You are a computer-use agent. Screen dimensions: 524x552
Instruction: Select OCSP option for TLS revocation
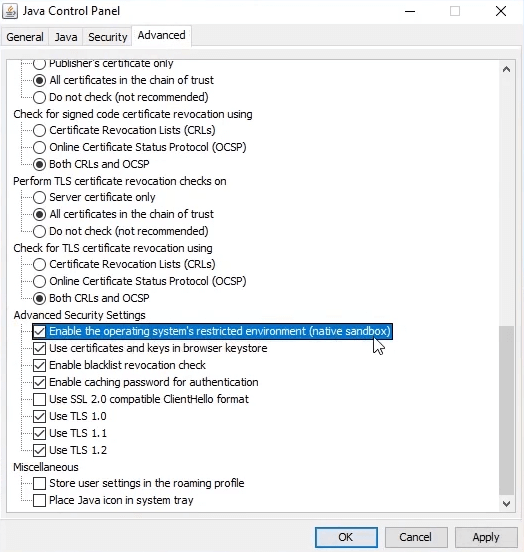pyautogui.click(x=39, y=281)
